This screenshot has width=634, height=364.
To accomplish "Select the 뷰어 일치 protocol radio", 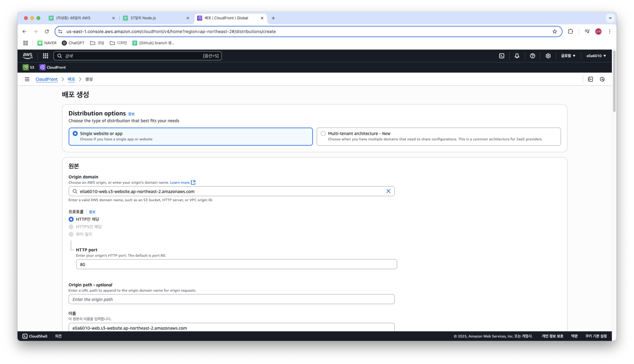I will click(71, 234).
